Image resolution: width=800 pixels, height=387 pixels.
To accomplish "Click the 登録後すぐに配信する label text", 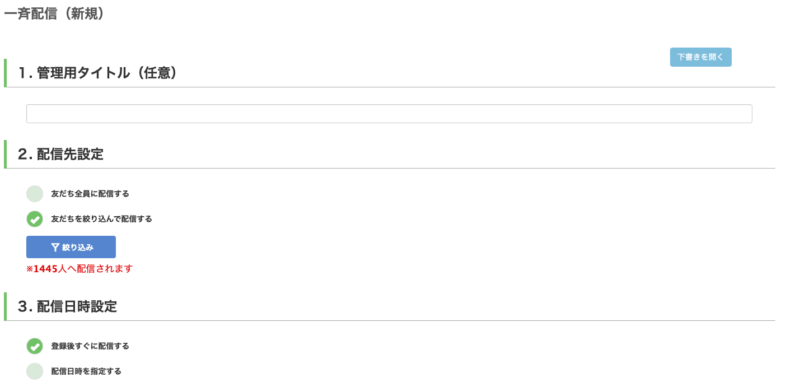I will coord(90,346).
